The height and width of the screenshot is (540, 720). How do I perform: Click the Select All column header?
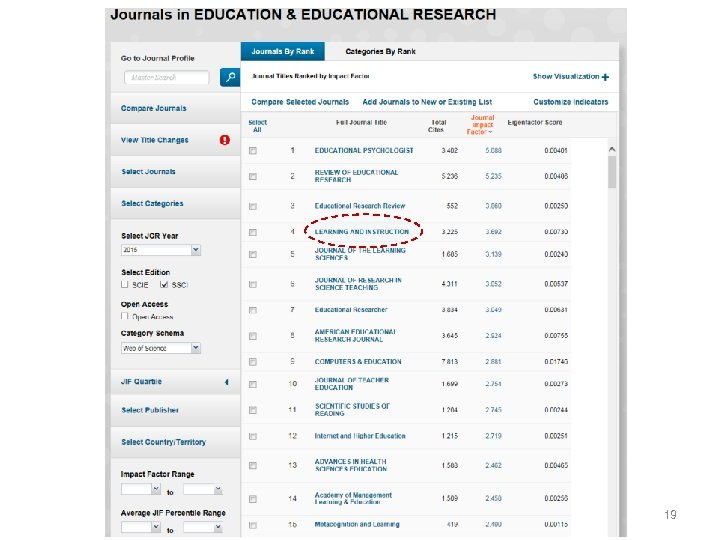tap(257, 126)
